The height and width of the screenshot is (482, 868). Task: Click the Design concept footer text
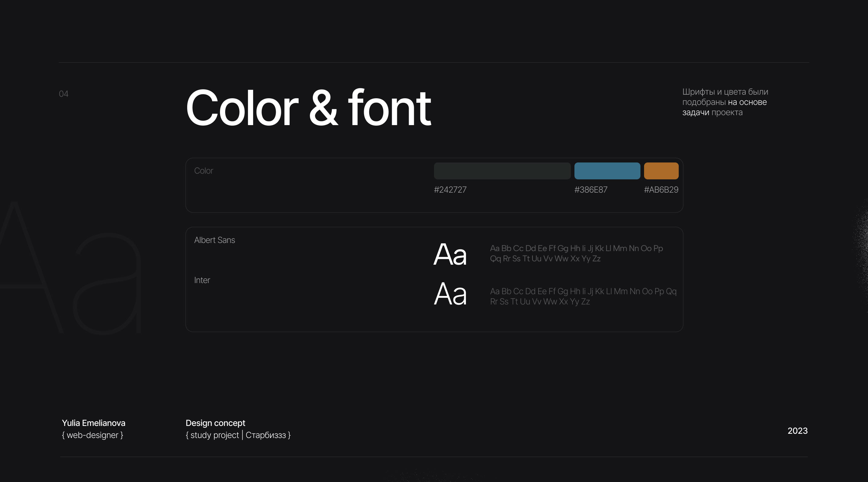click(x=215, y=423)
